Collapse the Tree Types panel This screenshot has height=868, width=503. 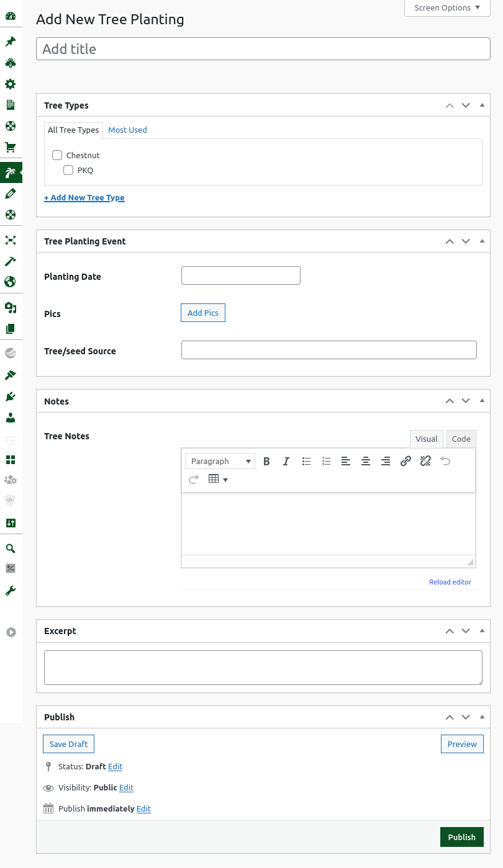(x=482, y=105)
